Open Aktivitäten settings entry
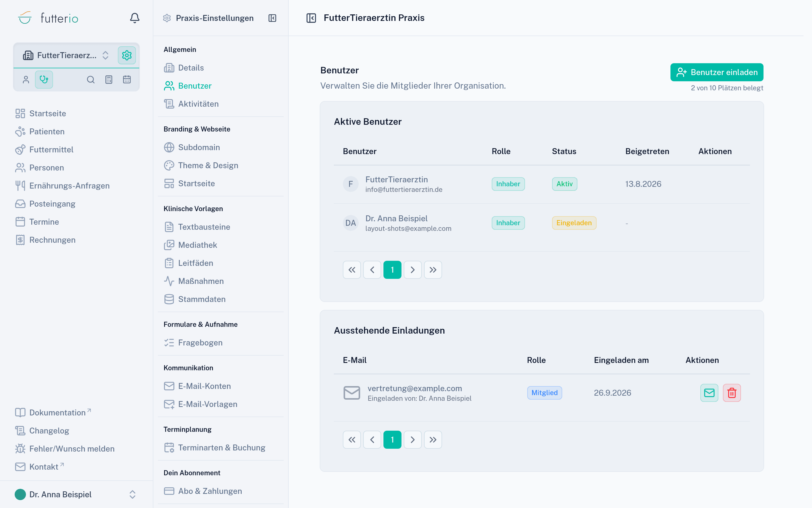 click(x=220, y=104)
